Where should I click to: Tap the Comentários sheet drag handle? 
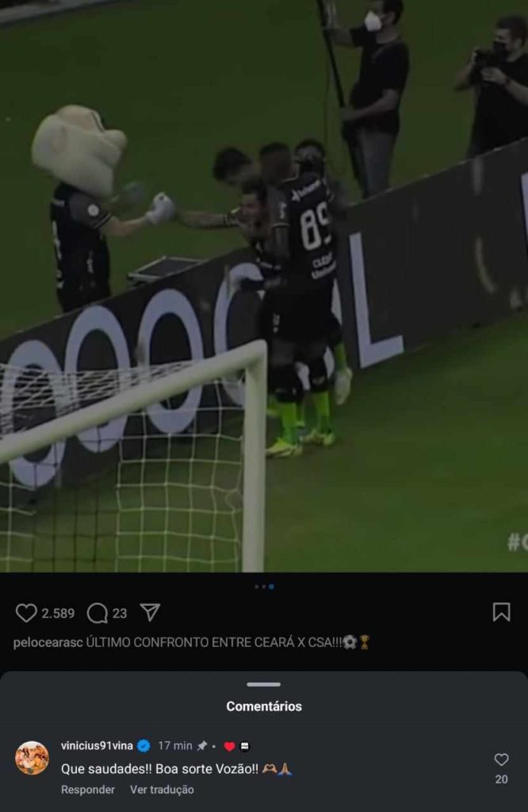263,684
